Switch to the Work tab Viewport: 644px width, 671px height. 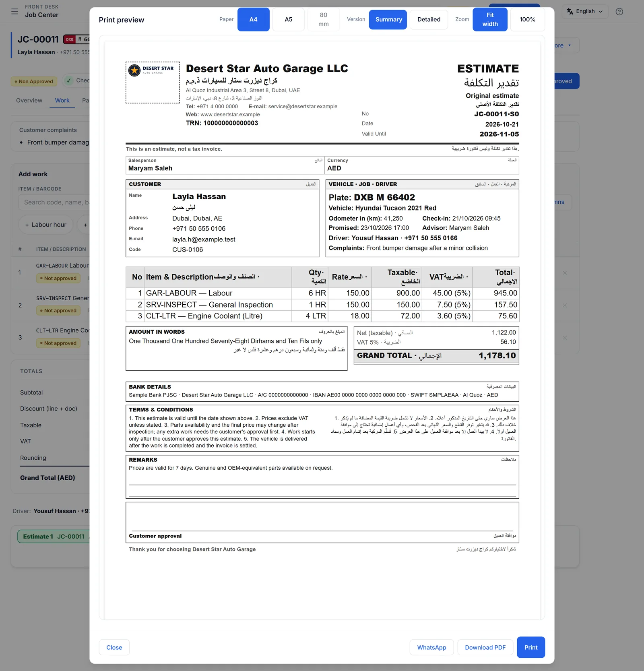[62, 100]
